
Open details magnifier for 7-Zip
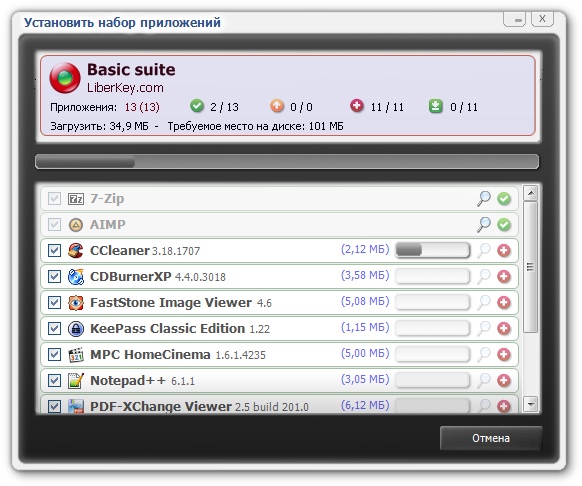pos(484,199)
